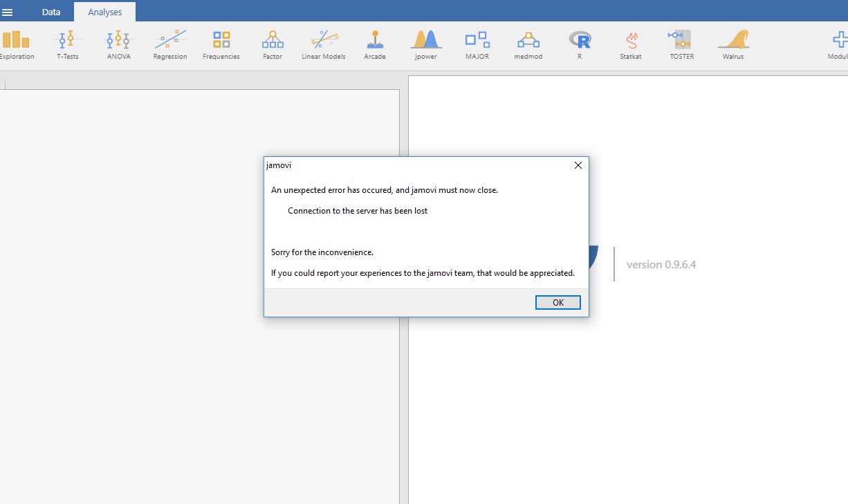The width and height of the screenshot is (848, 504).
Task: Click OK in the jamovi error dialog
Action: (558, 302)
